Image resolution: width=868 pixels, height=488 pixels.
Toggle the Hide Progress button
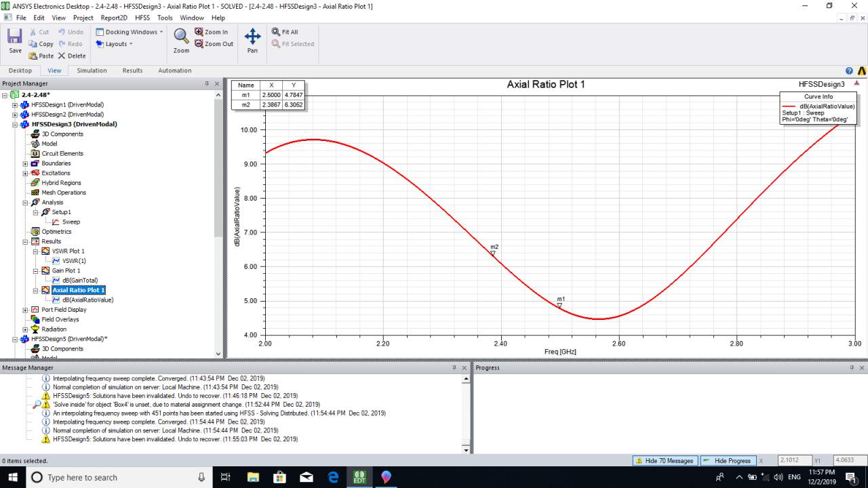[x=727, y=461]
